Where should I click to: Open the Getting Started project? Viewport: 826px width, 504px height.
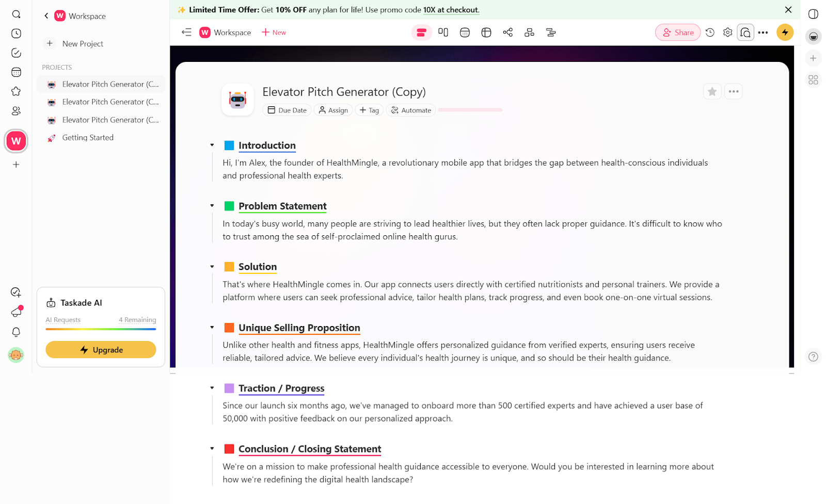(87, 137)
